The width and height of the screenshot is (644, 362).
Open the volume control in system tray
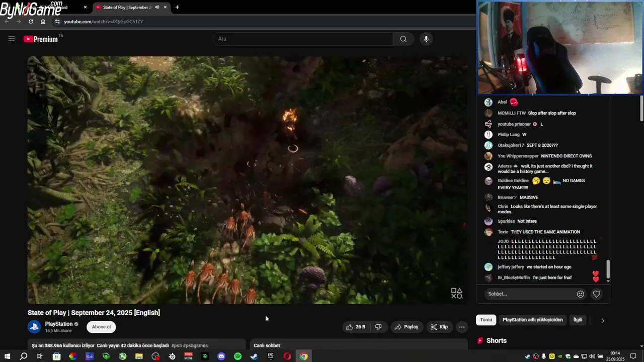[x=592, y=356]
